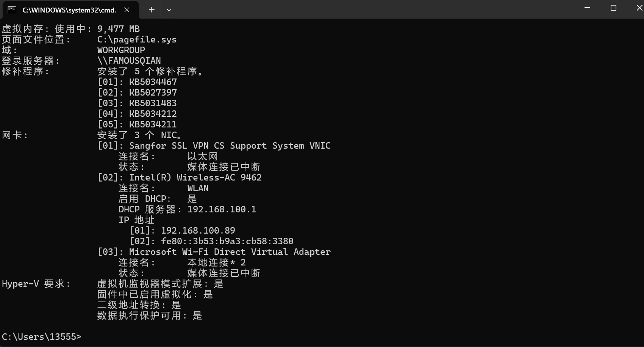Maximize the terminal window
644x347 pixels.
[x=613, y=8]
